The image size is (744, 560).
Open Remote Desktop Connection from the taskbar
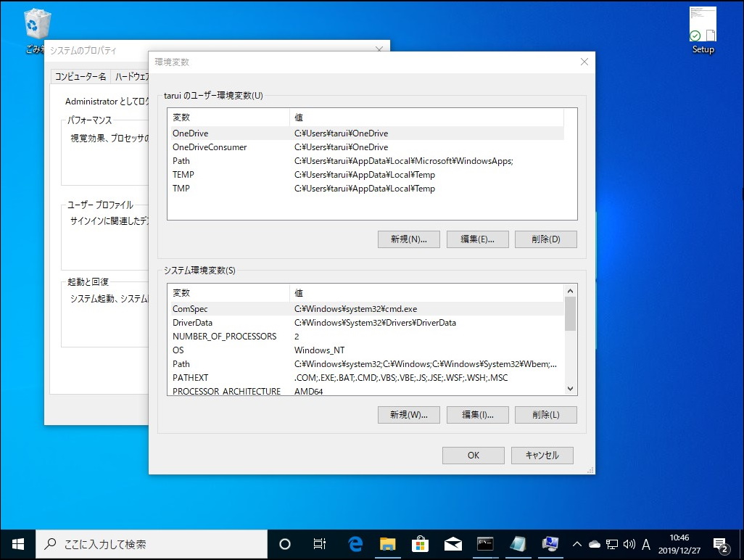(550, 544)
